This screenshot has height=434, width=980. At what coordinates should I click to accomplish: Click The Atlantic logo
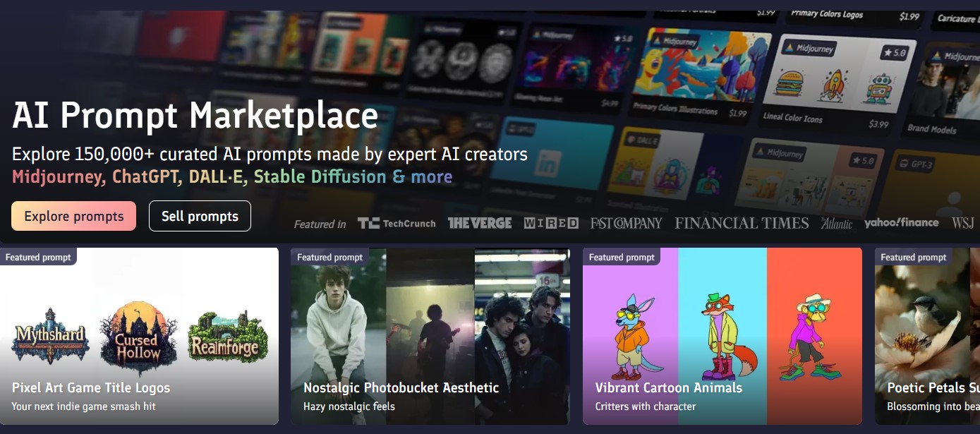coord(836,223)
